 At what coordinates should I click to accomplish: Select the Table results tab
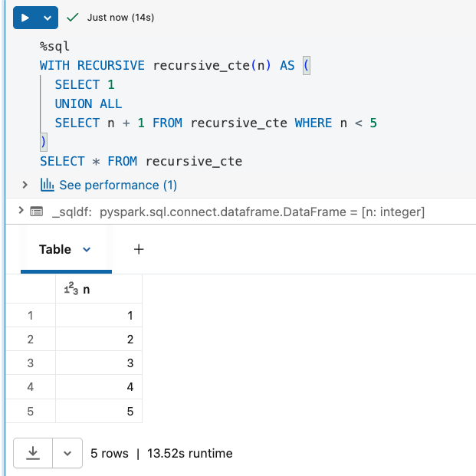[x=55, y=249]
